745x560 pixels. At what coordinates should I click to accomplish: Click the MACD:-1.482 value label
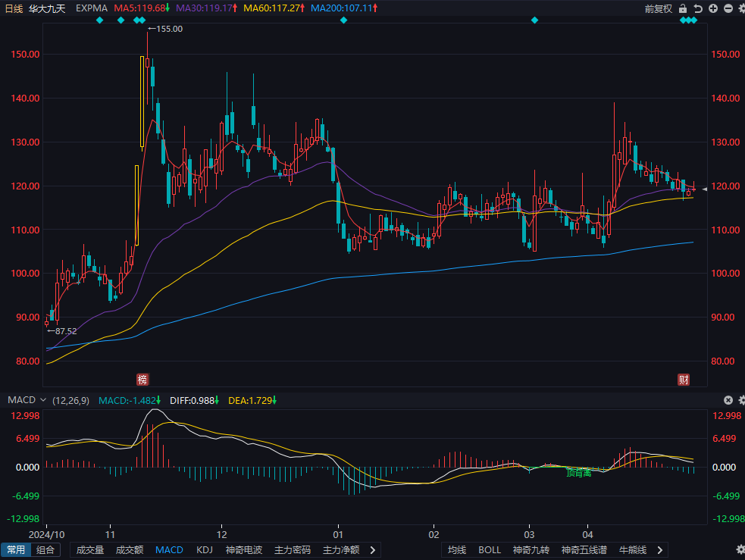130,400
